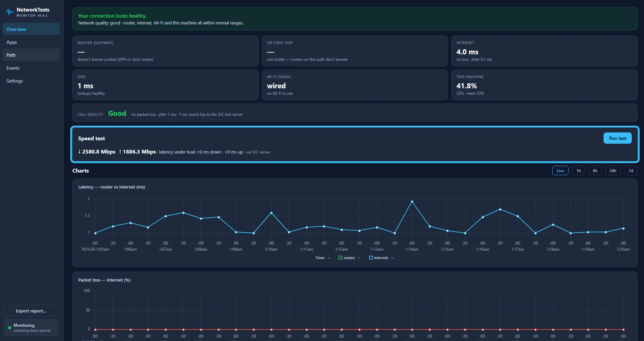This screenshot has width=644, height=341.
Task: Click the '10/5/26 1:05am' latency axis label
Action: click(95, 249)
